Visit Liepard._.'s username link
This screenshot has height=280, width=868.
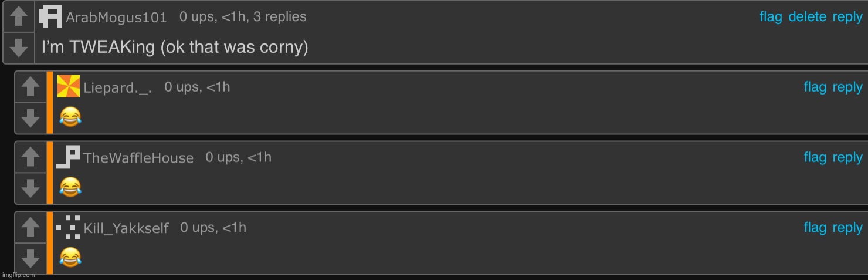(x=117, y=88)
